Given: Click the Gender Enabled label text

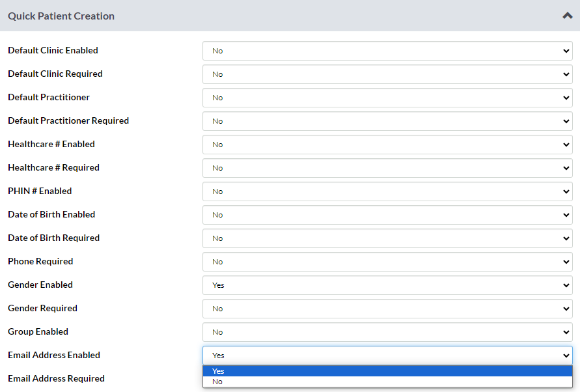Looking at the screenshot, I should click(x=40, y=285).
